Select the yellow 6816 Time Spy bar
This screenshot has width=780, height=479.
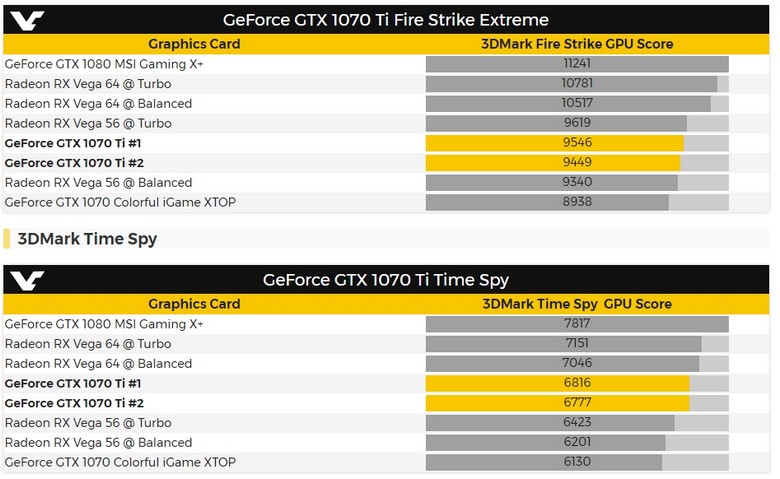(x=558, y=383)
